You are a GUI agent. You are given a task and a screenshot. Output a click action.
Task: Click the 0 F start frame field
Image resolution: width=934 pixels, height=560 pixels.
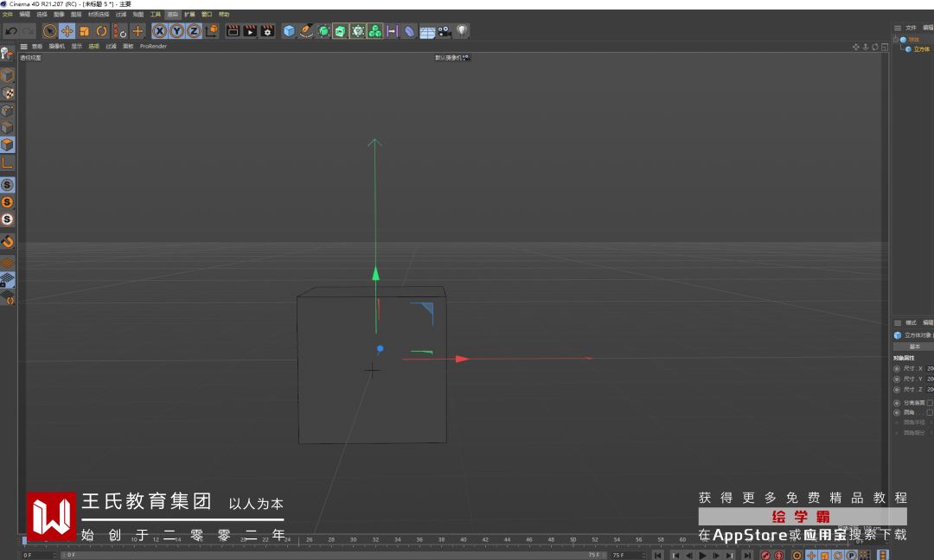click(x=39, y=555)
